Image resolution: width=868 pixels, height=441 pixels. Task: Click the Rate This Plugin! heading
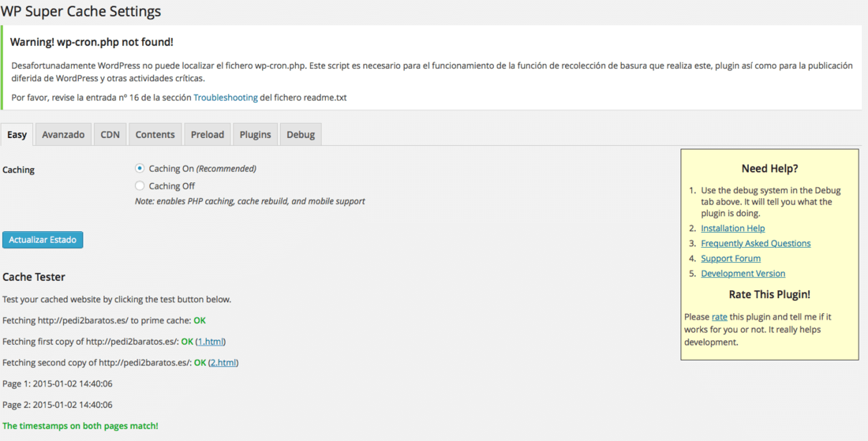[x=769, y=294]
